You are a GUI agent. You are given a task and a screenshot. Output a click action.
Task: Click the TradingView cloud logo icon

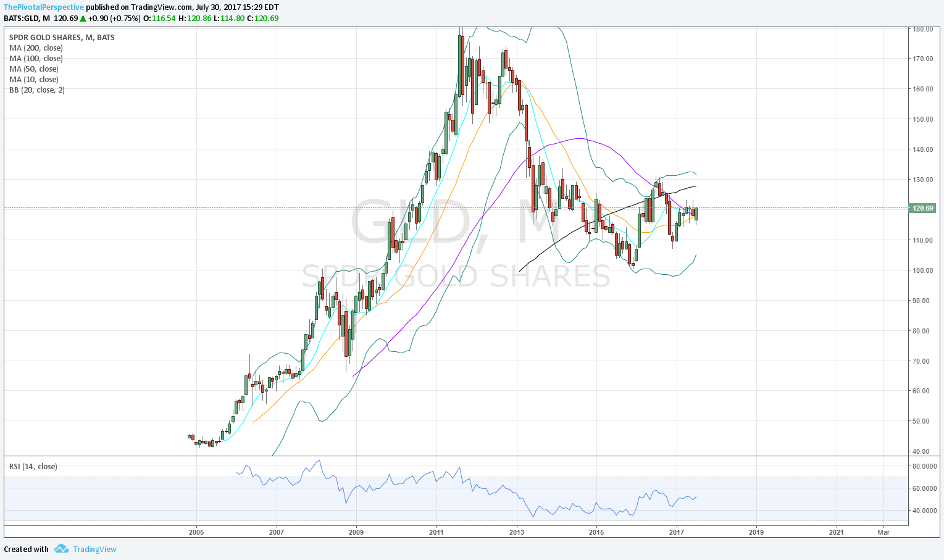click(61, 549)
